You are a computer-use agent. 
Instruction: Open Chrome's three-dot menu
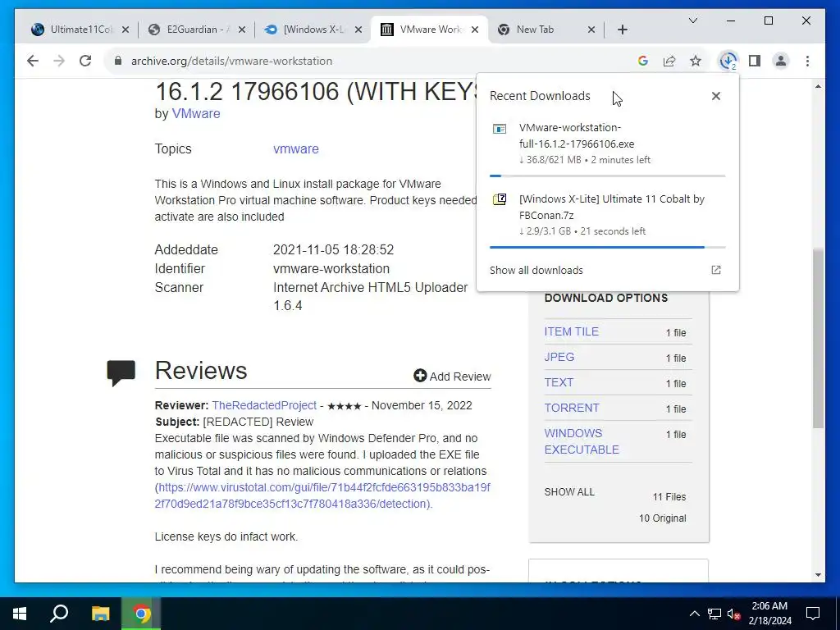(807, 61)
